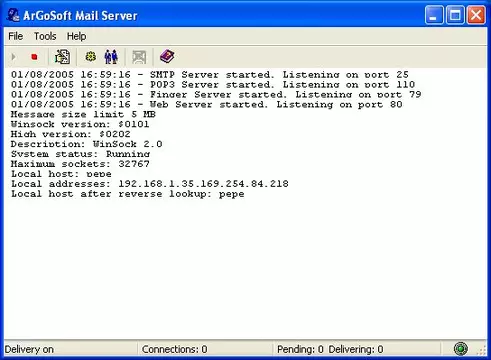Select the 'SMTP Server started' log line

coord(210,74)
